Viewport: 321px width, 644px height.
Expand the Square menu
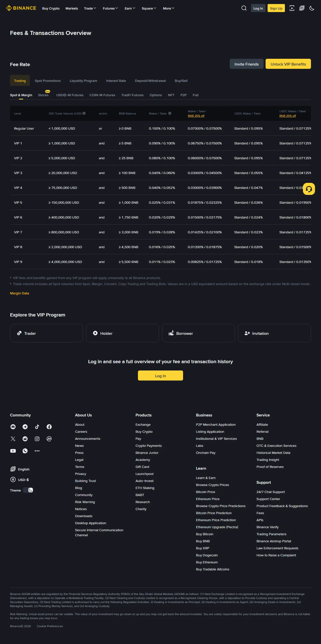click(x=149, y=8)
